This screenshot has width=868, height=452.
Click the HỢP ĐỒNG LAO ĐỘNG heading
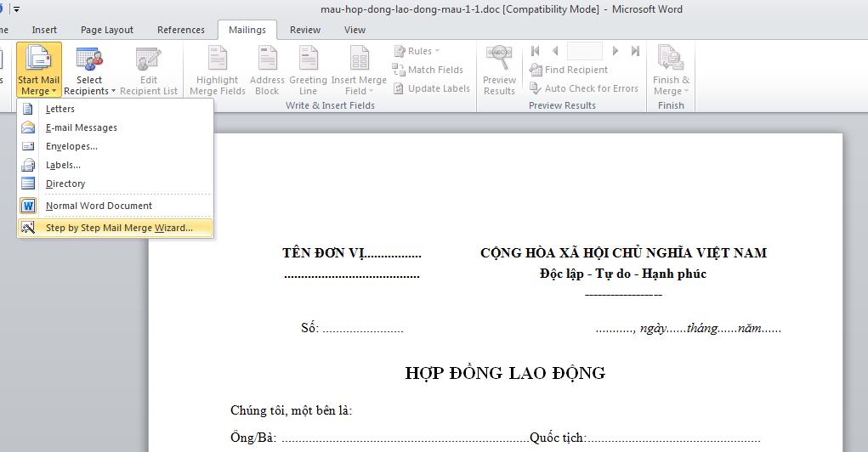505,374
